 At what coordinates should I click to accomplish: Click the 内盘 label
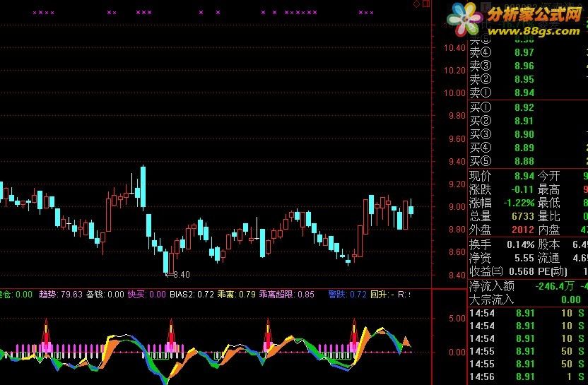548,230
